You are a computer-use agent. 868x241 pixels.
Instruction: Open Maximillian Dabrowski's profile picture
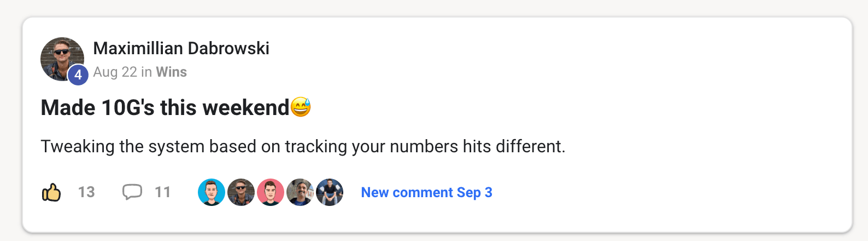coord(62,59)
